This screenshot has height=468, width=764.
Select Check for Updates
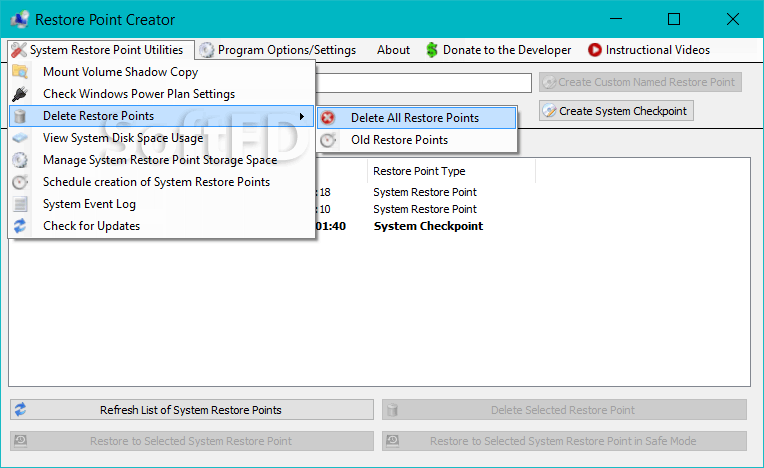[x=161, y=226]
